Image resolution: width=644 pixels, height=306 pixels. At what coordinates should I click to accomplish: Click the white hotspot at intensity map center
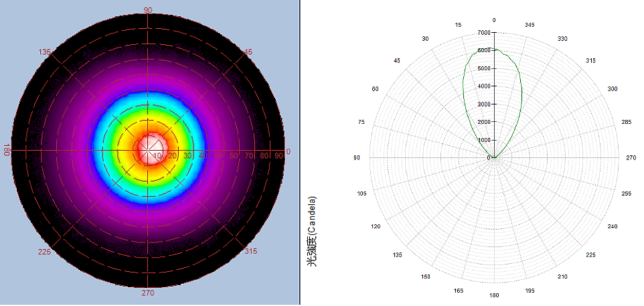[x=149, y=147]
